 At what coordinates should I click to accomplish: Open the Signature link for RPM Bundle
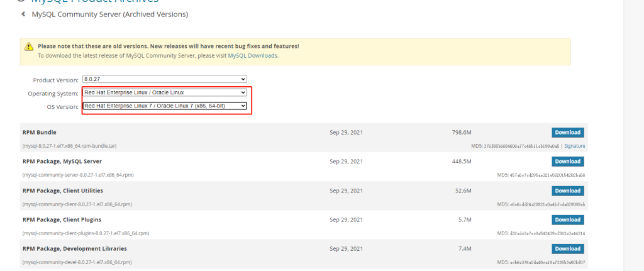tap(574, 146)
